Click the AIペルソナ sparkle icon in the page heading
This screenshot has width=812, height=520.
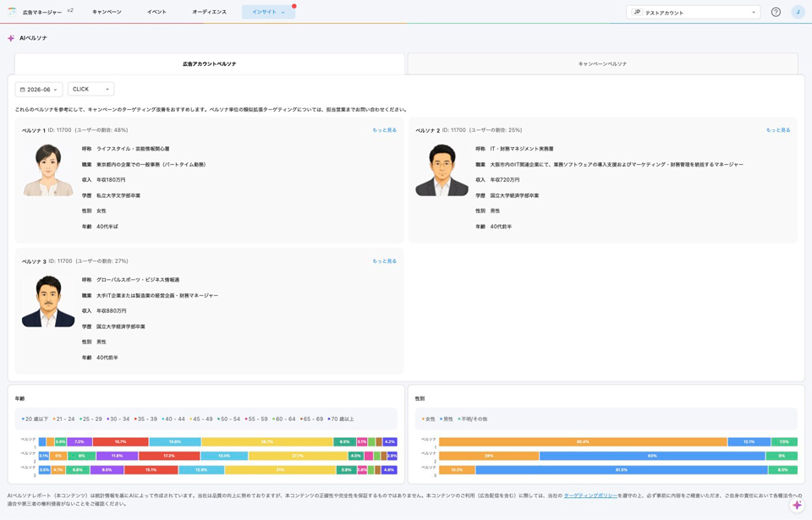pos(11,38)
